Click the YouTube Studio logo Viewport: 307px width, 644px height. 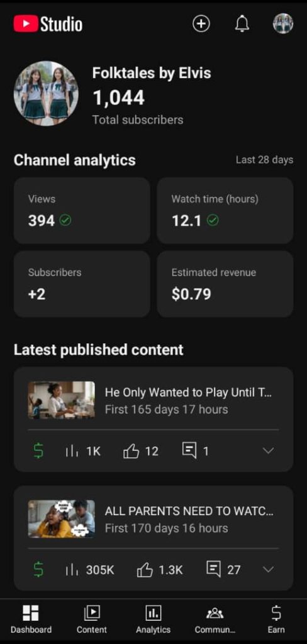(x=48, y=24)
